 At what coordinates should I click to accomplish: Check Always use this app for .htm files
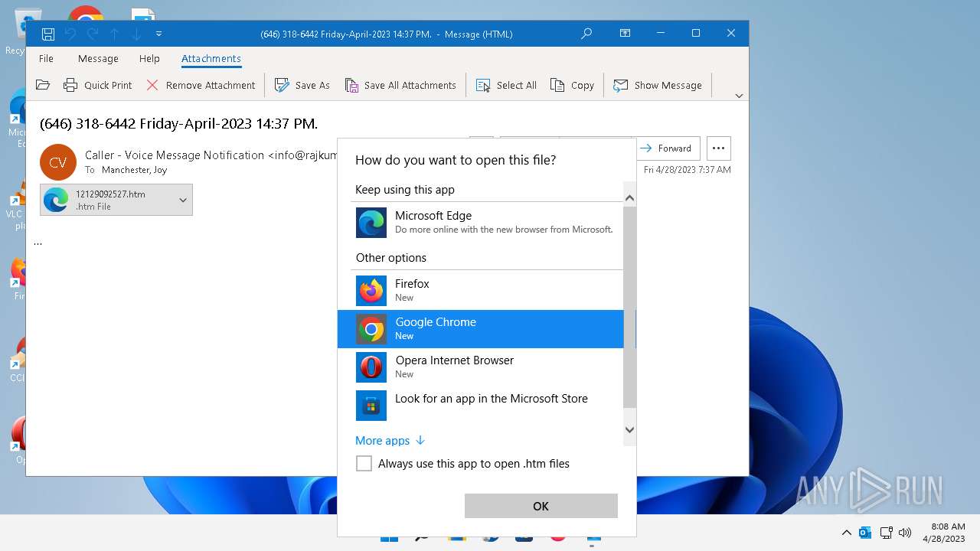(364, 464)
